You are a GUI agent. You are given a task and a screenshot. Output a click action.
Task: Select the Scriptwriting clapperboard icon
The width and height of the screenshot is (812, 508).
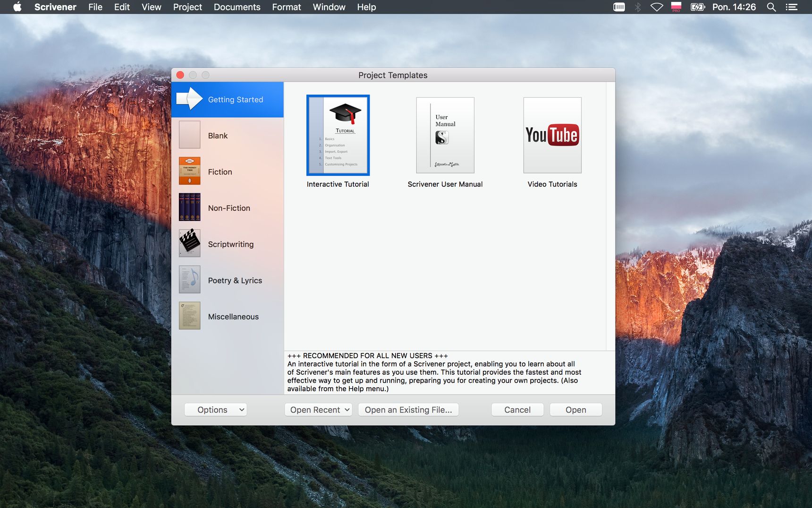coord(189,243)
